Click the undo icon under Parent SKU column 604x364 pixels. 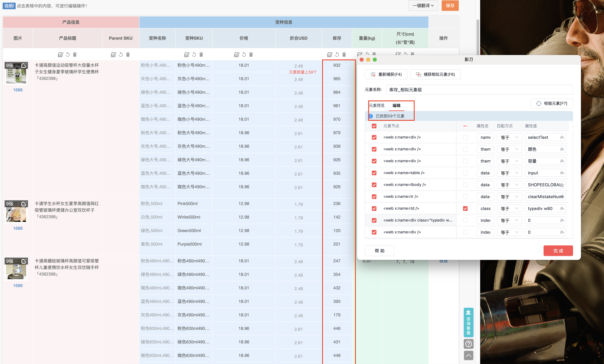[121, 54]
